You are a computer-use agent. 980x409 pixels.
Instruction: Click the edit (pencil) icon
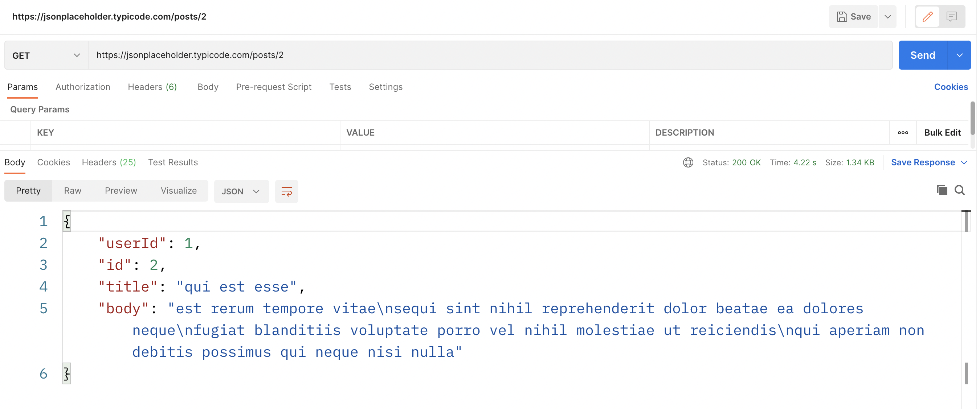[x=927, y=16]
